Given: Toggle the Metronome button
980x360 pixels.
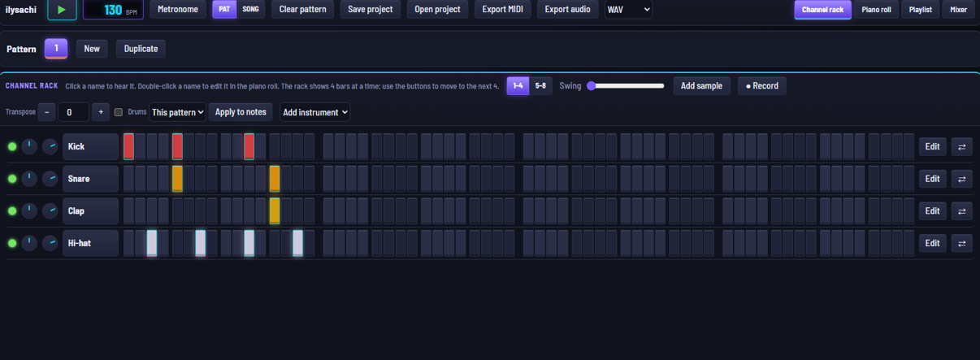Looking at the screenshot, I should click(178, 10).
